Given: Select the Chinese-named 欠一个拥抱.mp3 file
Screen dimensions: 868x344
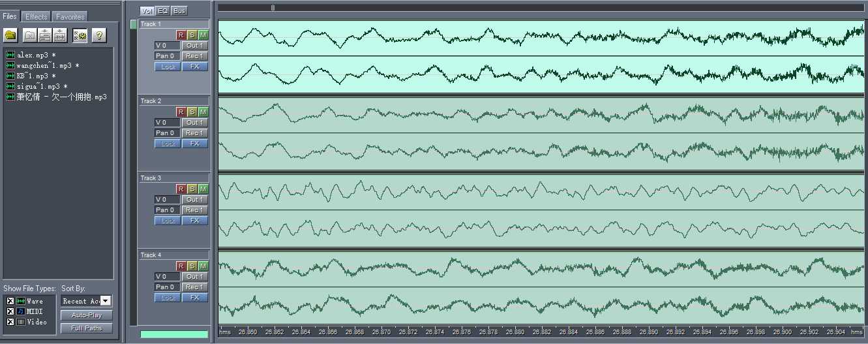Looking at the screenshot, I should 62,97.
